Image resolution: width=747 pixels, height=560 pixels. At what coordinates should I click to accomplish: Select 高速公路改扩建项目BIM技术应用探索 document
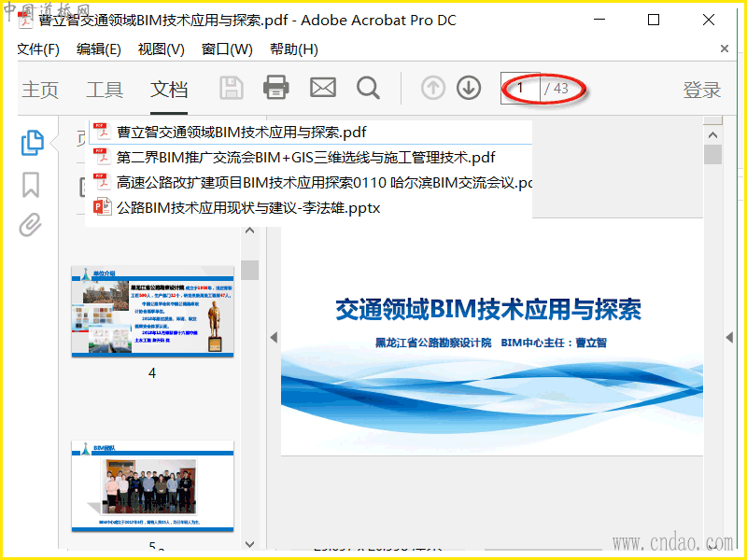click(311, 182)
